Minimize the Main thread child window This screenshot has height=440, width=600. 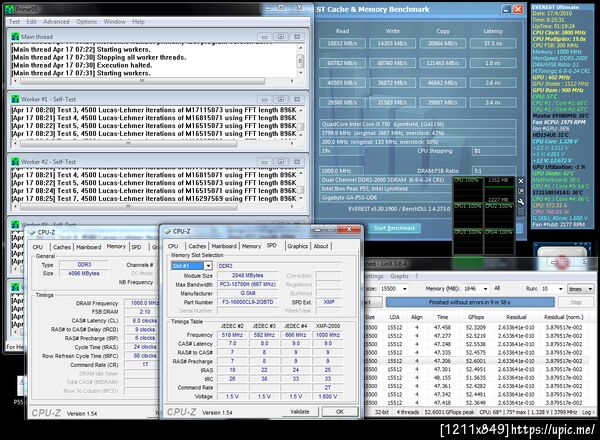[x=264, y=37]
